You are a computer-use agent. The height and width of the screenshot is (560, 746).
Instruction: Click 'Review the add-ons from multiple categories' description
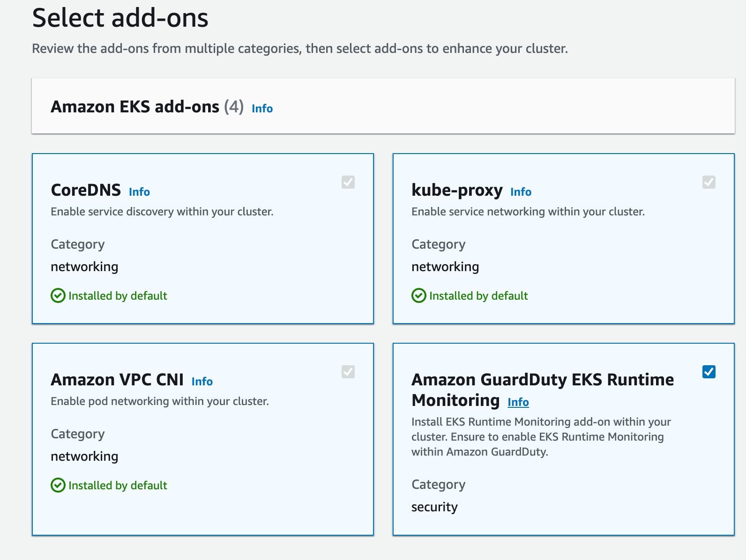(x=300, y=49)
